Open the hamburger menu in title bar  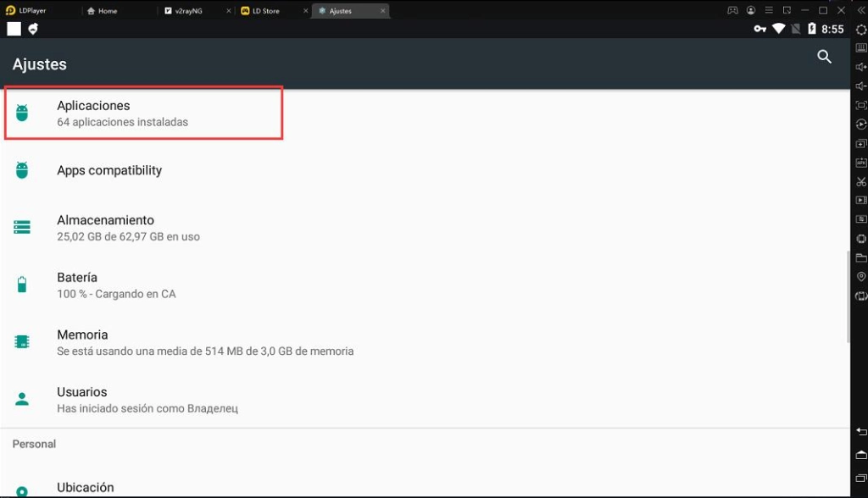(x=769, y=10)
